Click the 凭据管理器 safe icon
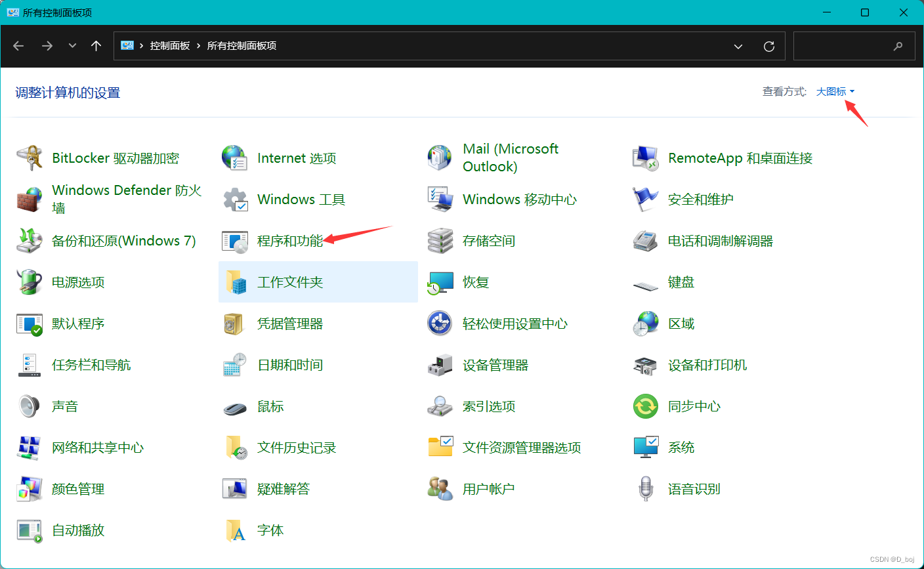Screen dimensions: 924x569 234,324
